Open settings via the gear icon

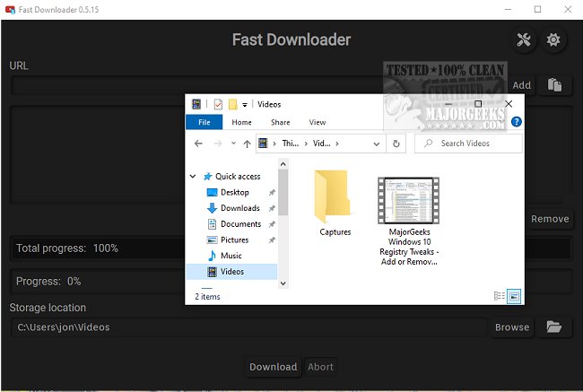tap(553, 40)
